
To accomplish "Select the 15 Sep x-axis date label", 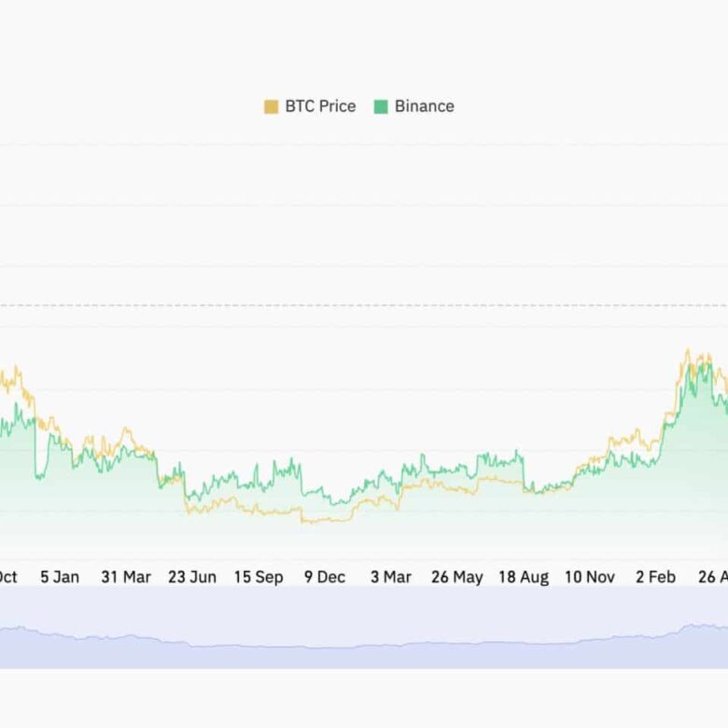I will (x=258, y=577).
